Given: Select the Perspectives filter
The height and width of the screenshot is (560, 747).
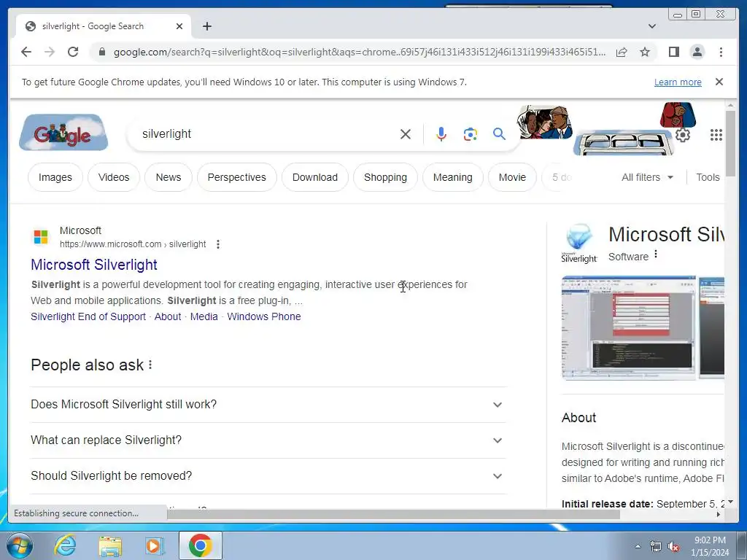Looking at the screenshot, I should click(237, 177).
